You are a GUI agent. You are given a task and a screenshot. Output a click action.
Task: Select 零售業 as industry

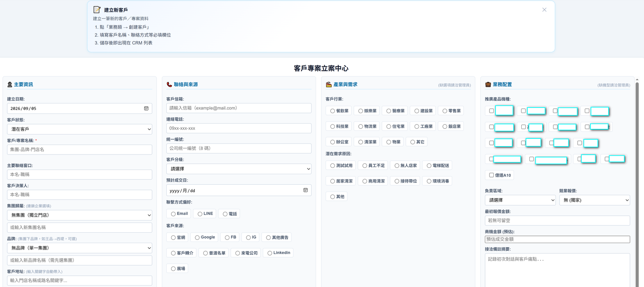[445, 111]
